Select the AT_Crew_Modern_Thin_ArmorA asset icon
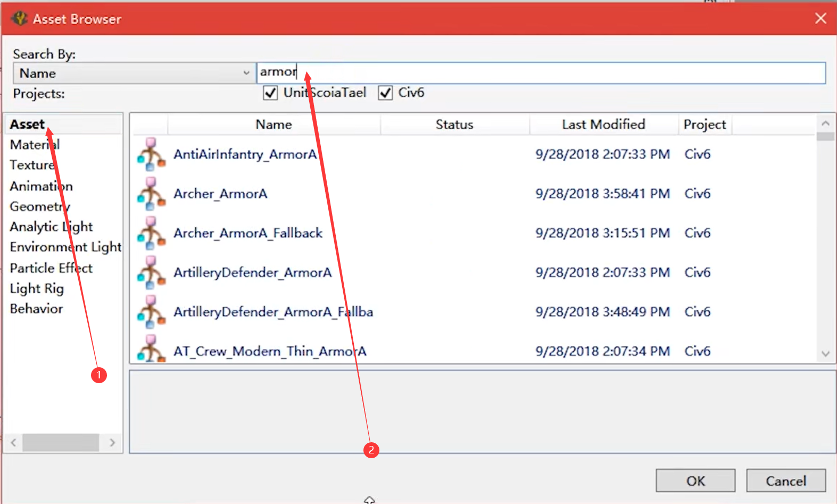Viewport: 837px width, 504px height. pyautogui.click(x=151, y=350)
